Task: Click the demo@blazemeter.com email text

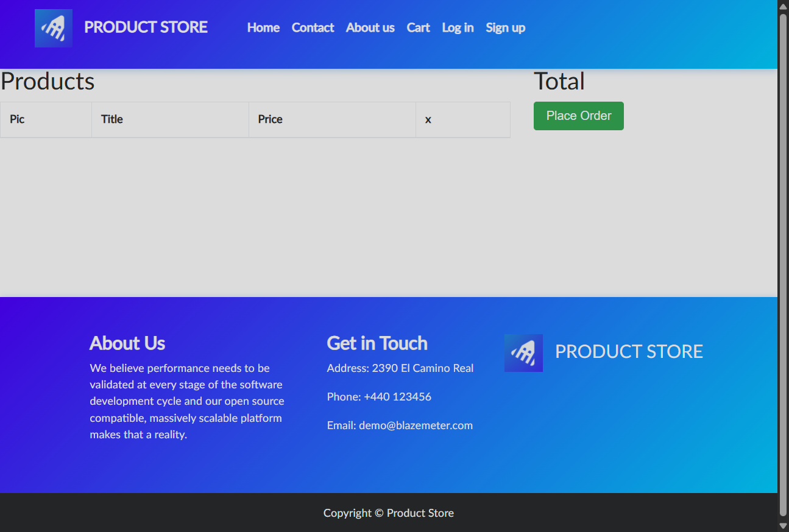Action: pyautogui.click(x=416, y=425)
